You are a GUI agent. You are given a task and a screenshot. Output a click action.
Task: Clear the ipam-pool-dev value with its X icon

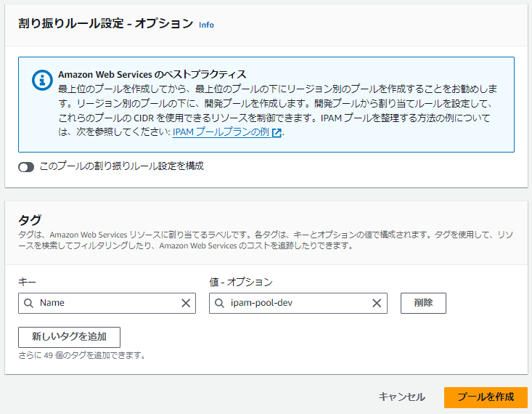(377, 303)
